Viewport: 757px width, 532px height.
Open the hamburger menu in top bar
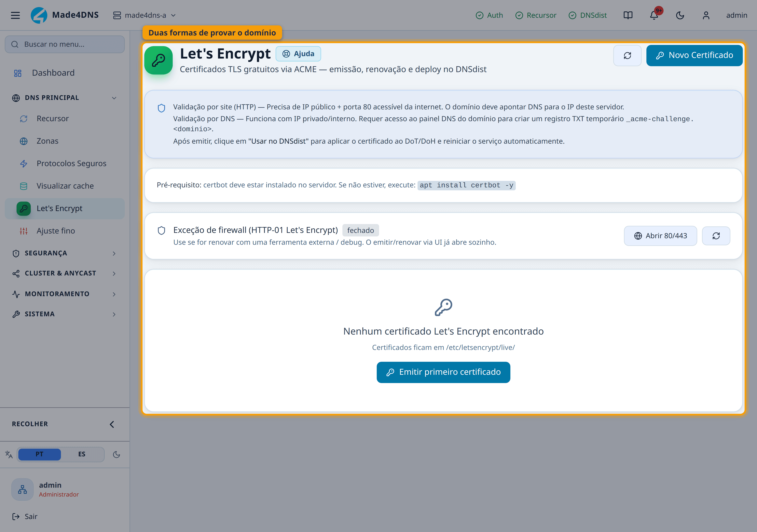[15, 15]
